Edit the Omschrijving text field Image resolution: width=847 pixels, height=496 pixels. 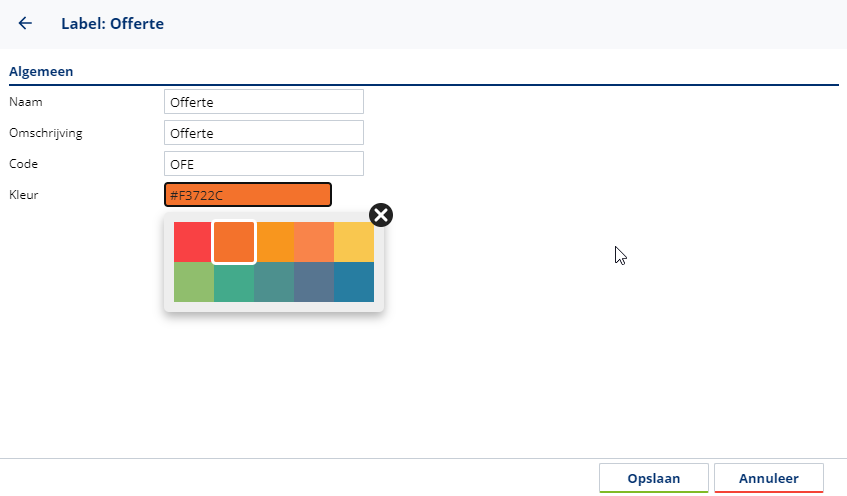263,133
